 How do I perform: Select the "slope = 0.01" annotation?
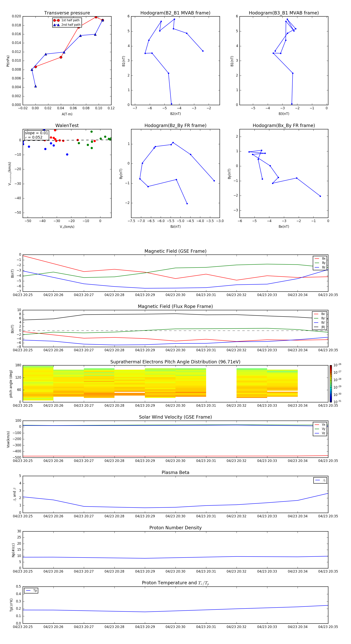[36, 133]
